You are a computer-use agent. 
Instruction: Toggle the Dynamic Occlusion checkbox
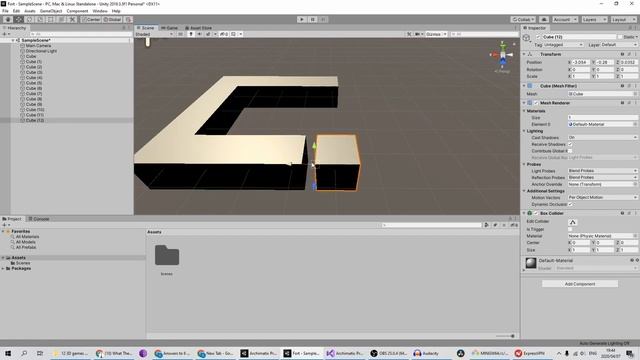point(570,204)
